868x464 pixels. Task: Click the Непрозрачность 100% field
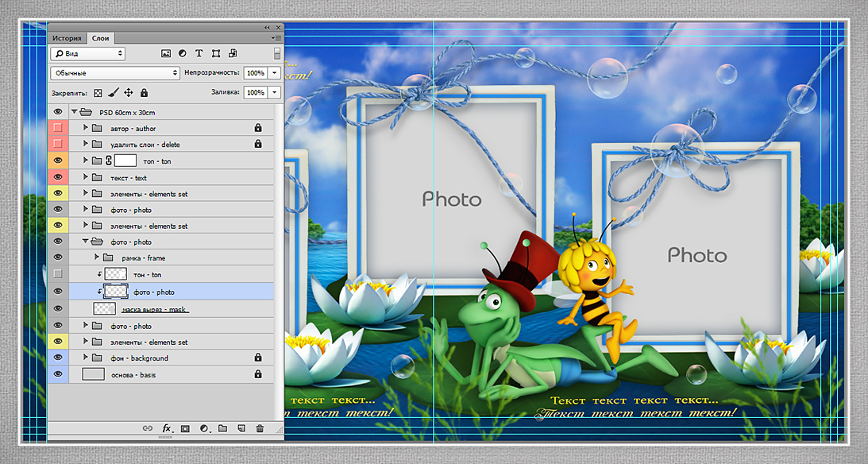256,73
